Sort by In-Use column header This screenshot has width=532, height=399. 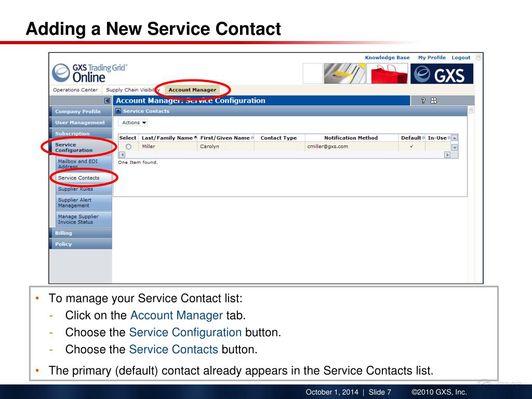pos(438,138)
